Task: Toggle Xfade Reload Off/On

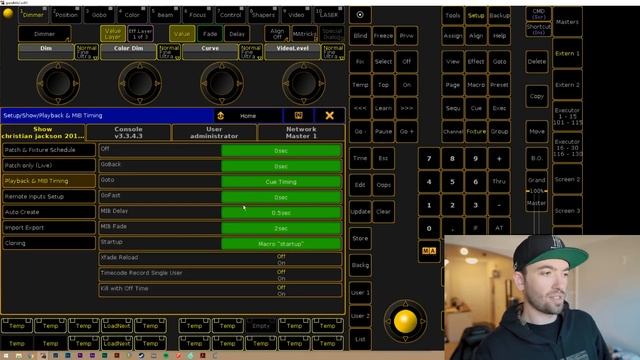Action: click(x=220, y=259)
